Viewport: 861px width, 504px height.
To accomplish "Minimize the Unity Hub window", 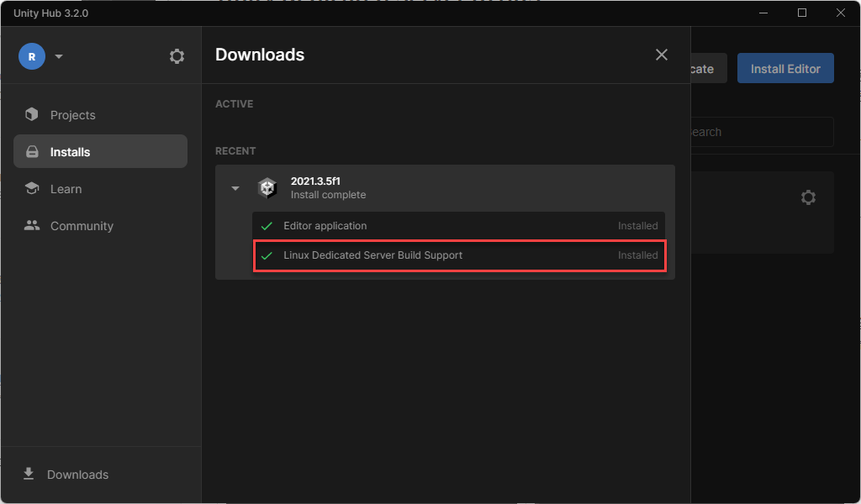I will (763, 13).
